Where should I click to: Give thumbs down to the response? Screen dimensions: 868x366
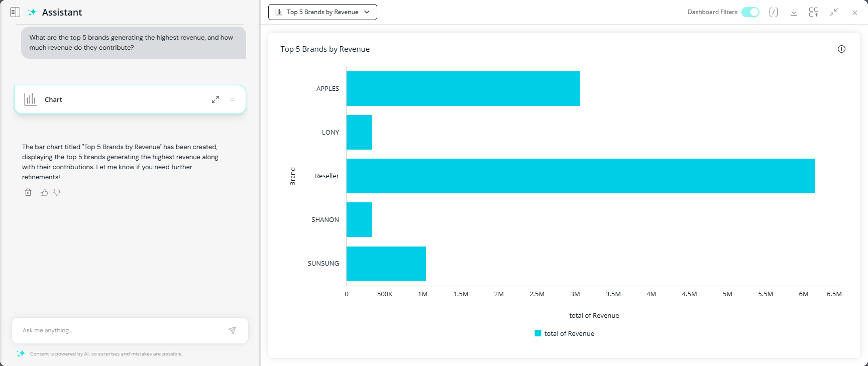(x=56, y=192)
